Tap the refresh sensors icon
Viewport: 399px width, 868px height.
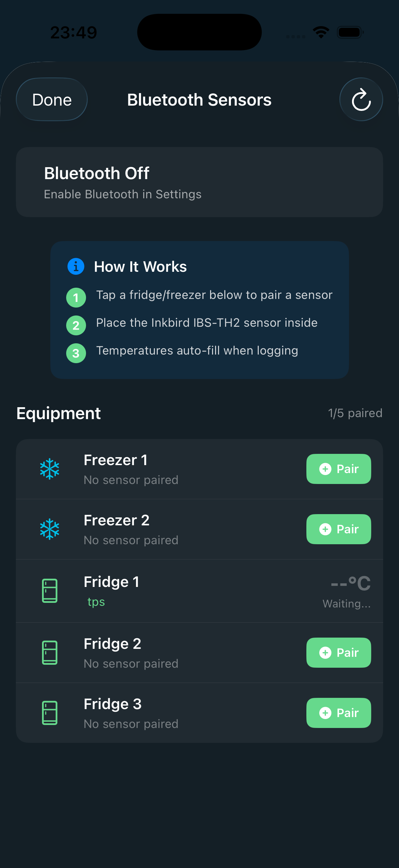pyautogui.click(x=361, y=99)
